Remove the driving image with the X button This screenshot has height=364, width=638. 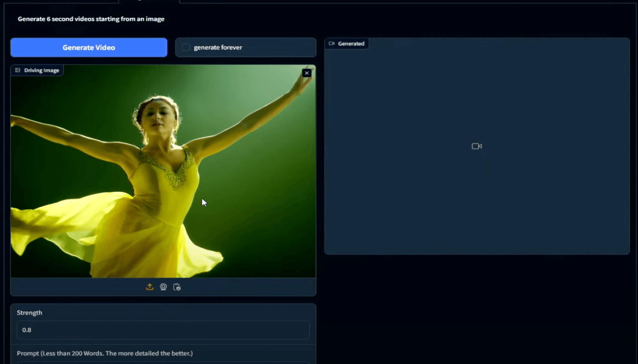pos(306,73)
